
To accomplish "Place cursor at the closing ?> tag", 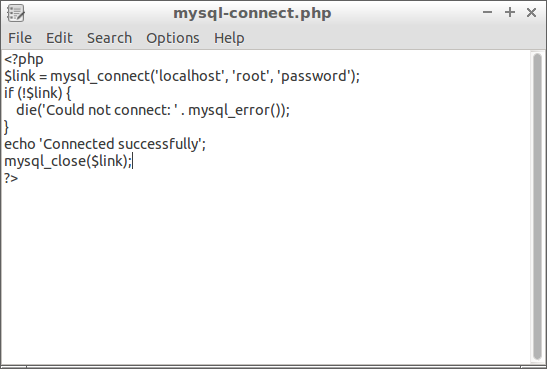I will (x=11, y=178).
